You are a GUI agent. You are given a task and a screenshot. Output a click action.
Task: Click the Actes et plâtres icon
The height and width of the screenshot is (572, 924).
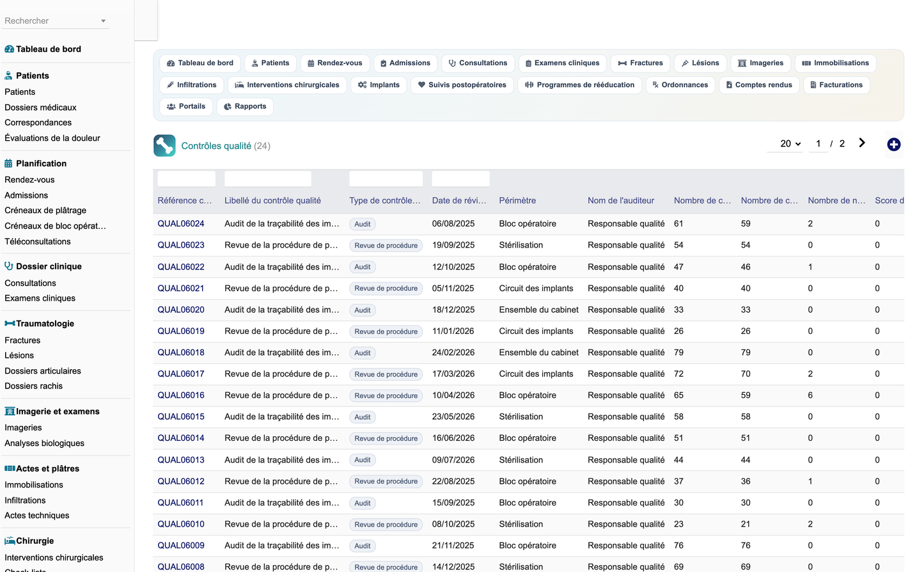point(10,469)
